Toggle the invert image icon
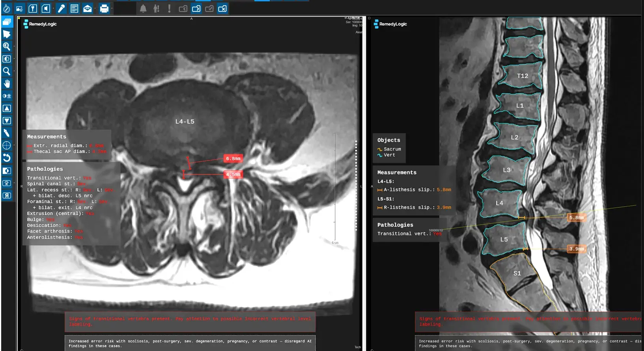This screenshot has height=351, width=644. click(7, 171)
